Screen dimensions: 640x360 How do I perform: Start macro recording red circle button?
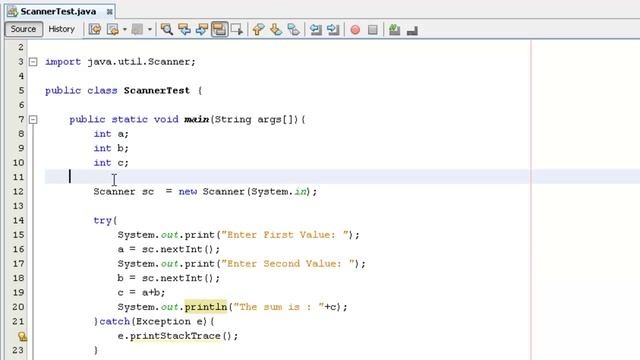(x=355, y=30)
